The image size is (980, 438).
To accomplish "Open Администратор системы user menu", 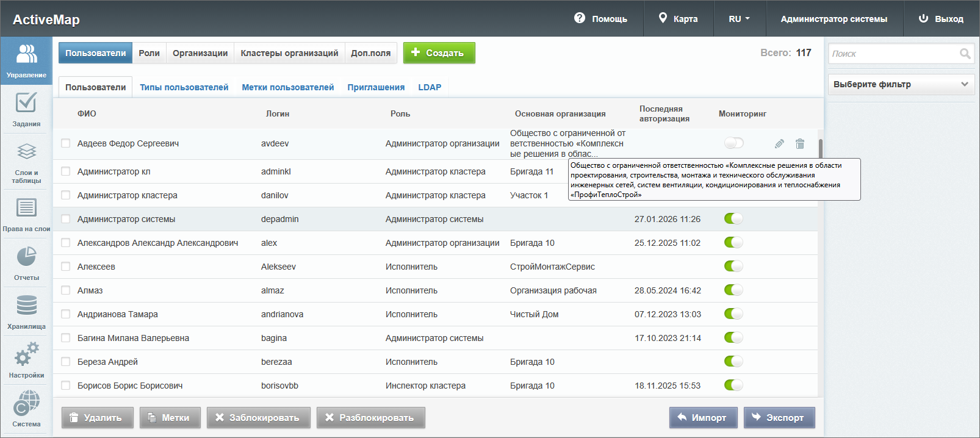I will 834,19.
